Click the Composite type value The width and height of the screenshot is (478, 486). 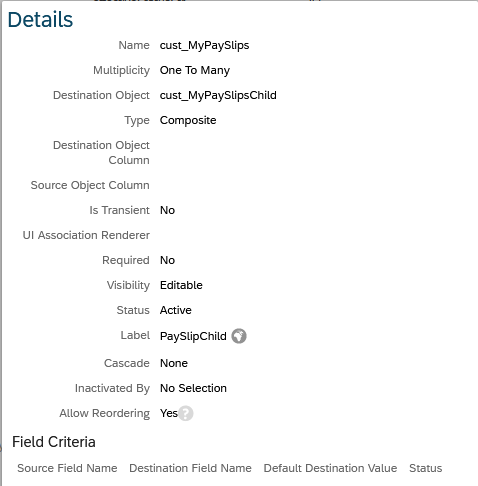(188, 120)
